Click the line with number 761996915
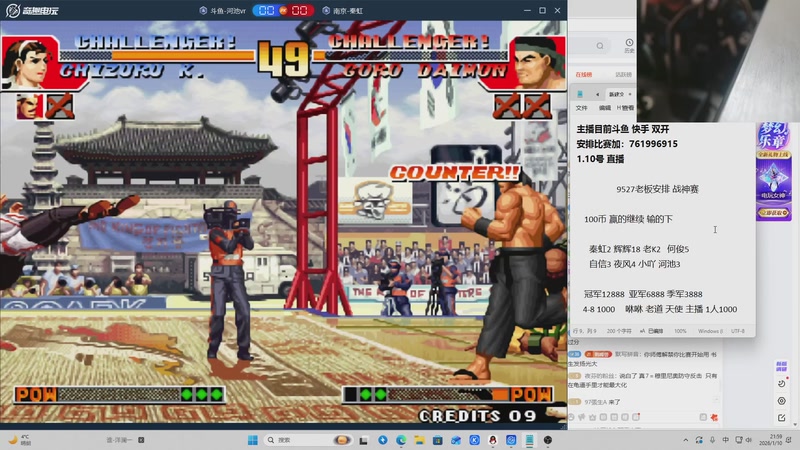Image resolution: width=800 pixels, height=450 pixels. tap(627, 144)
